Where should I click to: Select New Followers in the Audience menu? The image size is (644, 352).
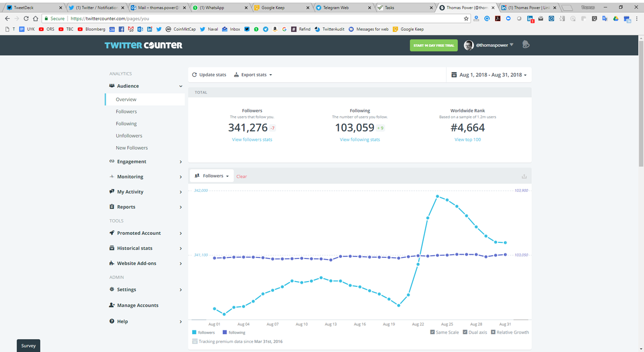131,148
